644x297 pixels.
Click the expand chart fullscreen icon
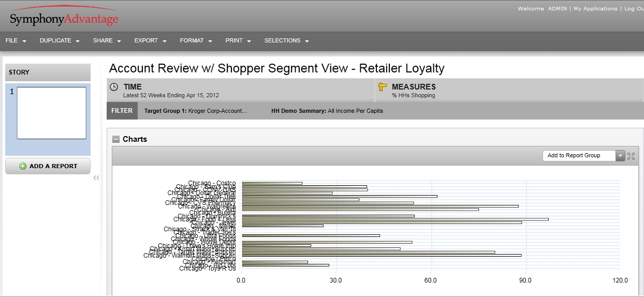(631, 156)
